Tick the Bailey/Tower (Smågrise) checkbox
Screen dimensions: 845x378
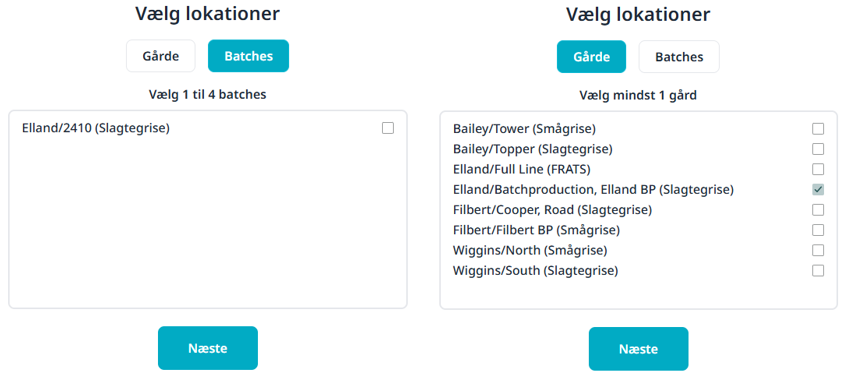coord(818,129)
